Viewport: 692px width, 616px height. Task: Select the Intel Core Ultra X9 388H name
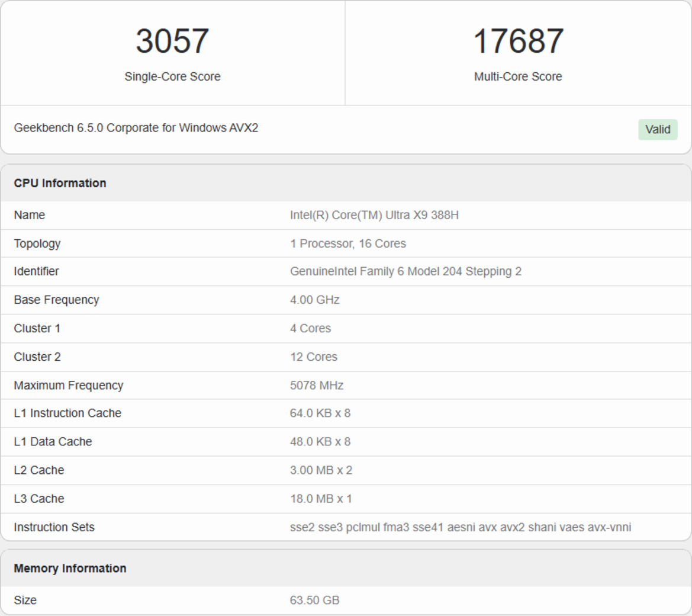click(x=374, y=215)
